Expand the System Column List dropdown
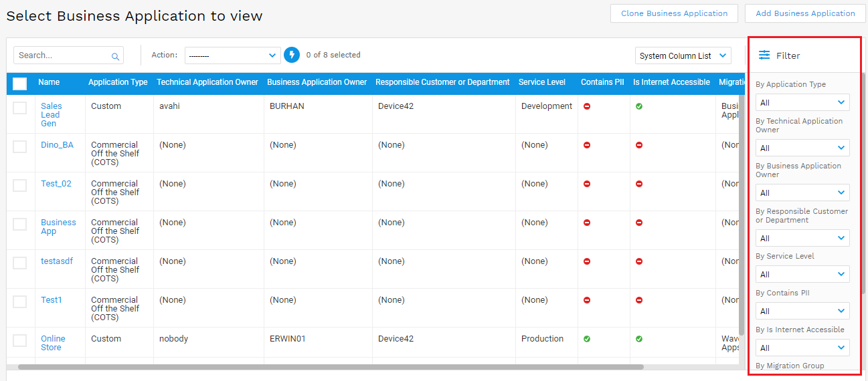The width and height of the screenshot is (868, 381). tap(683, 55)
